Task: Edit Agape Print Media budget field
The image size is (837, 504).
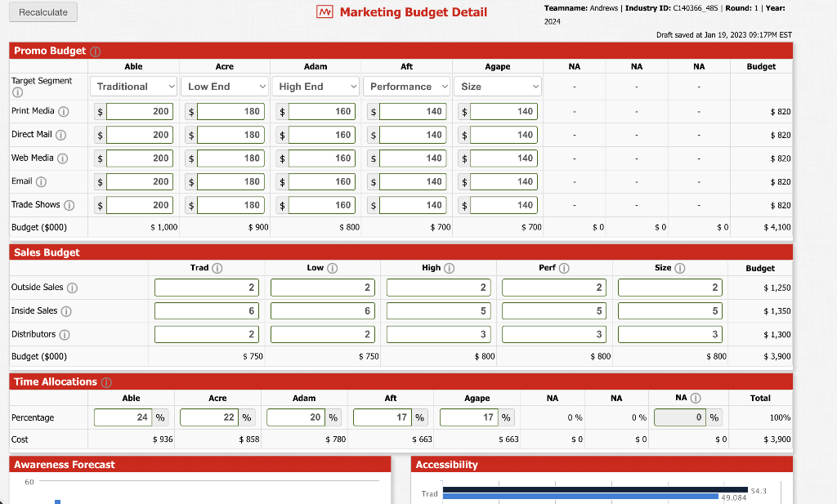Action: [504, 111]
